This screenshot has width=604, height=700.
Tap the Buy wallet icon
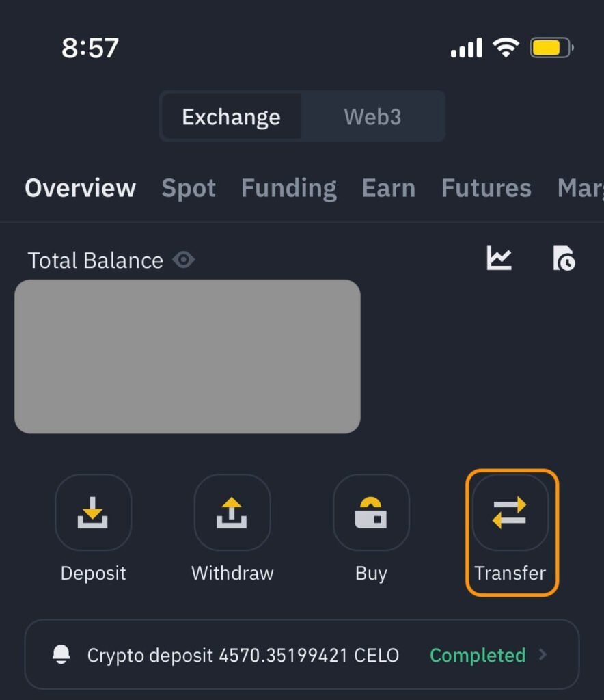pyautogui.click(x=371, y=513)
